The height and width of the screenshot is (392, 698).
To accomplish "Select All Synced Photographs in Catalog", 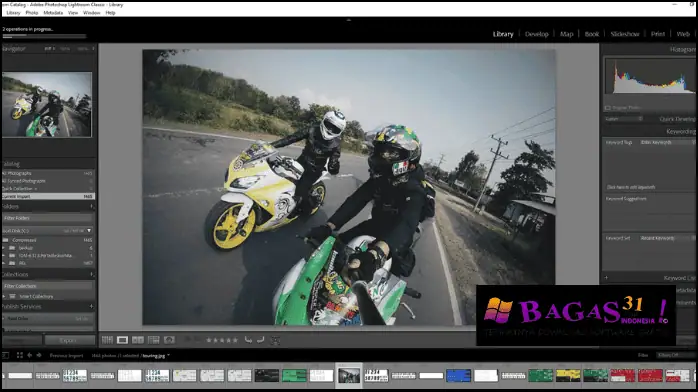I will pyautogui.click(x=48, y=181).
